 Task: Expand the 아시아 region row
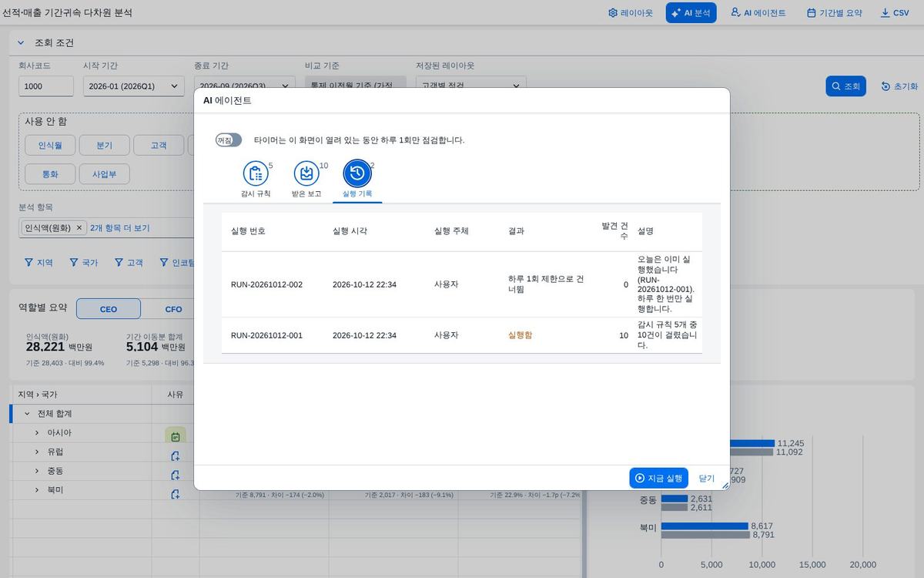37,433
